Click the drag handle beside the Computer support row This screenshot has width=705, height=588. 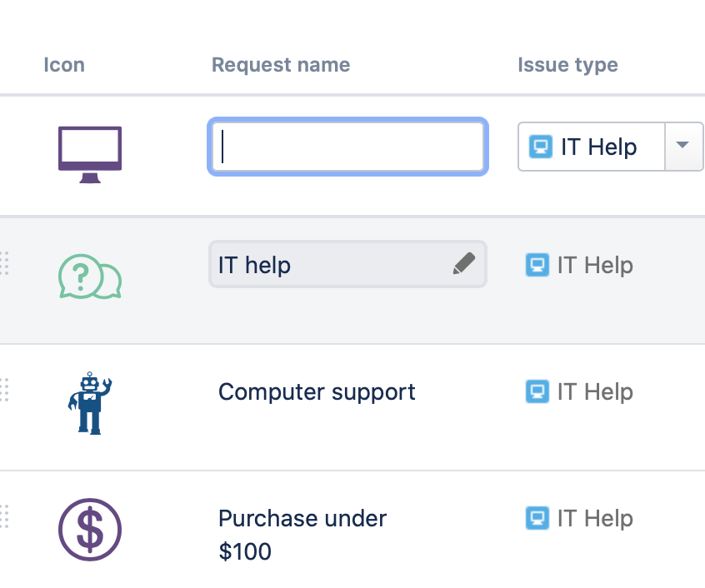pos(4,390)
